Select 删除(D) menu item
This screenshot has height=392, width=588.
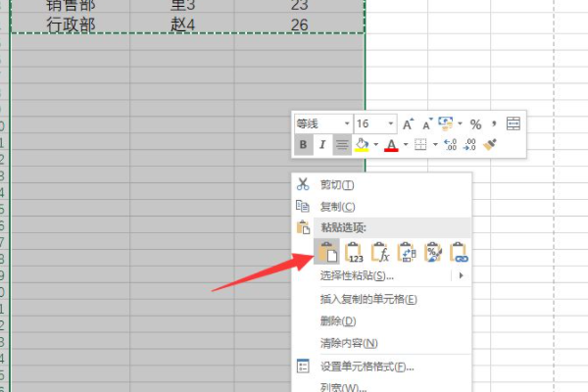click(x=338, y=320)
